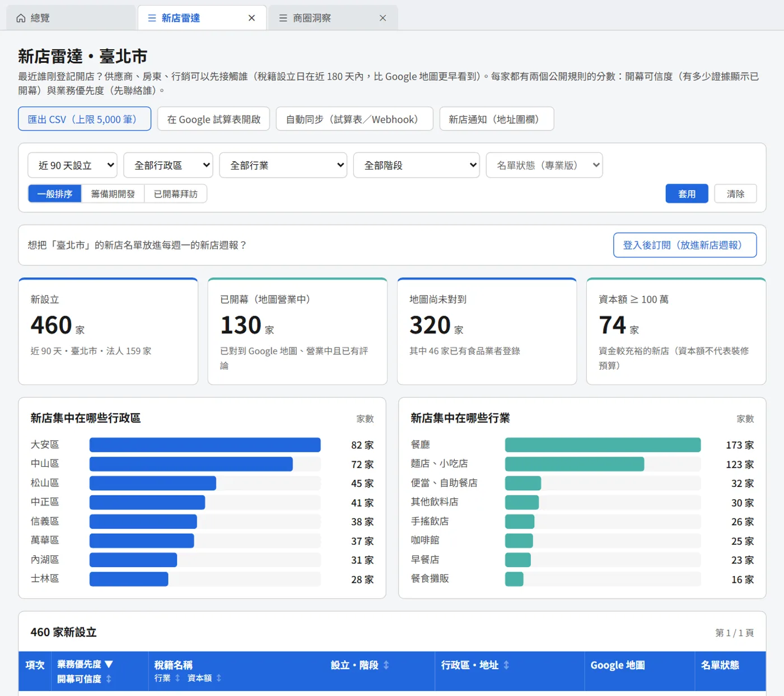Image resolution: width=784 pixels, height=696 pixels.
Task: Click the sort arrows beside 資本額
Action: click(x=219, y=678)
